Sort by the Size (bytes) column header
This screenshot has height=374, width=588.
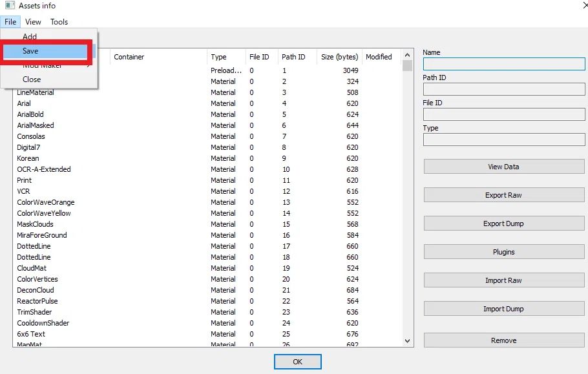pos(339,57)
